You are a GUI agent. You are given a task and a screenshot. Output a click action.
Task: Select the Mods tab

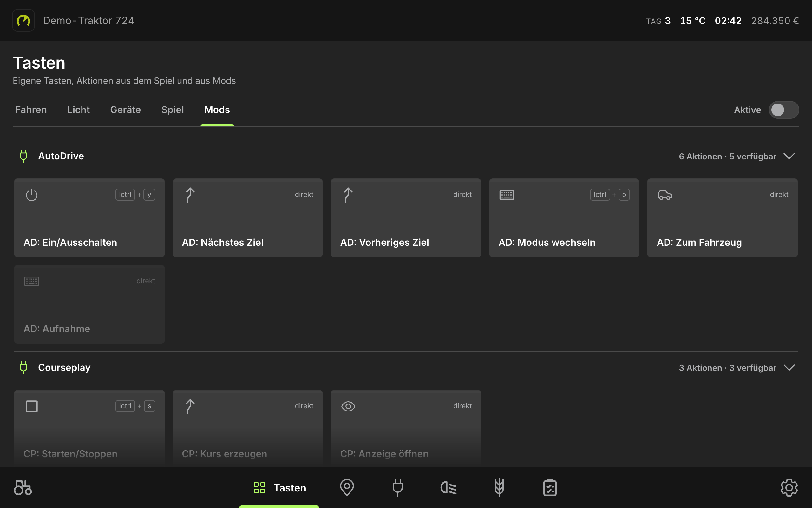click(217, 110)
